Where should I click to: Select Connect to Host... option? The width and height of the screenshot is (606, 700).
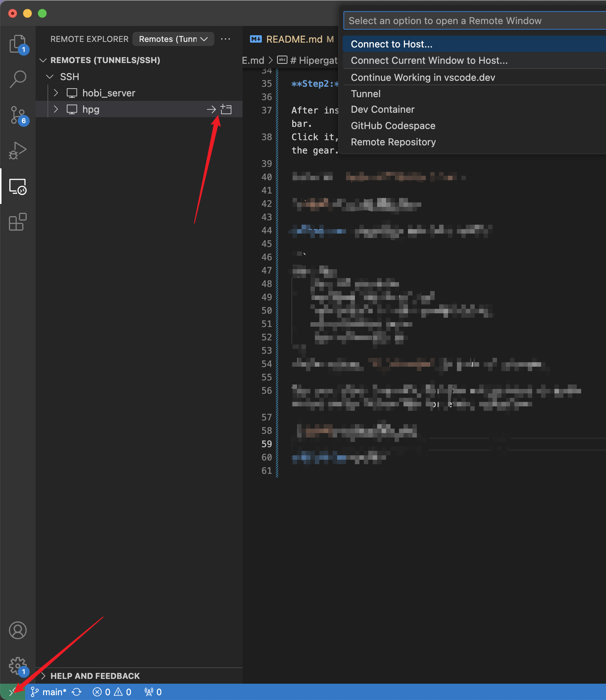point(474,44)
